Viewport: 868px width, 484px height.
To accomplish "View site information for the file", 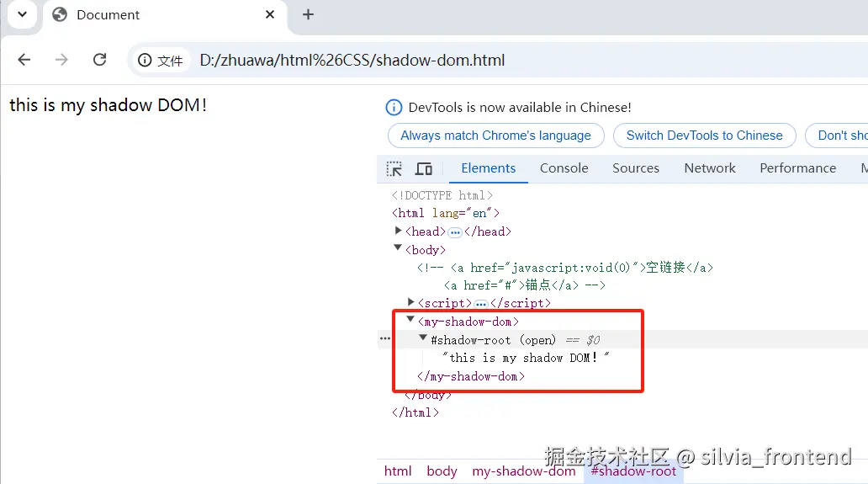I will [160, 61].
